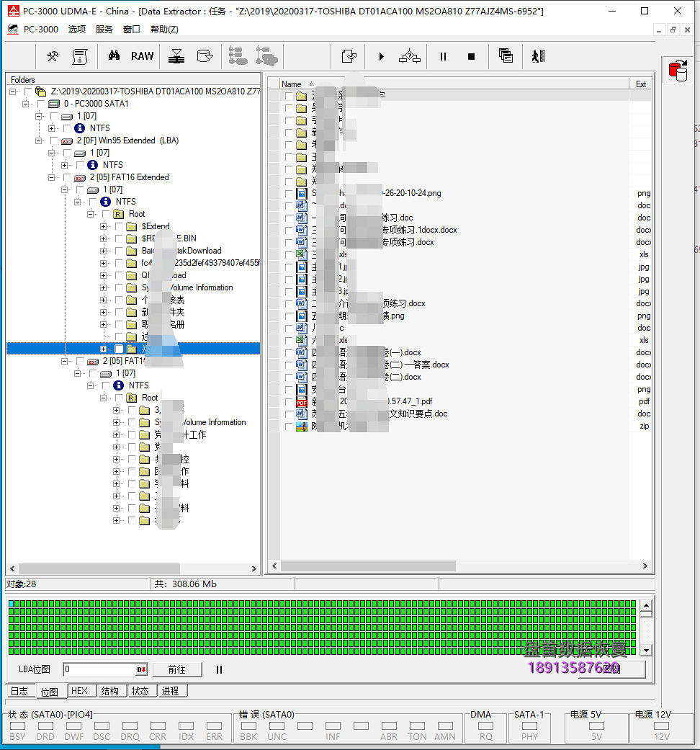The width and height of the screenshot is (700, 750).
Task: Switch to the 结构 tab
Action: pyautogui.click(x=110, y=691)
